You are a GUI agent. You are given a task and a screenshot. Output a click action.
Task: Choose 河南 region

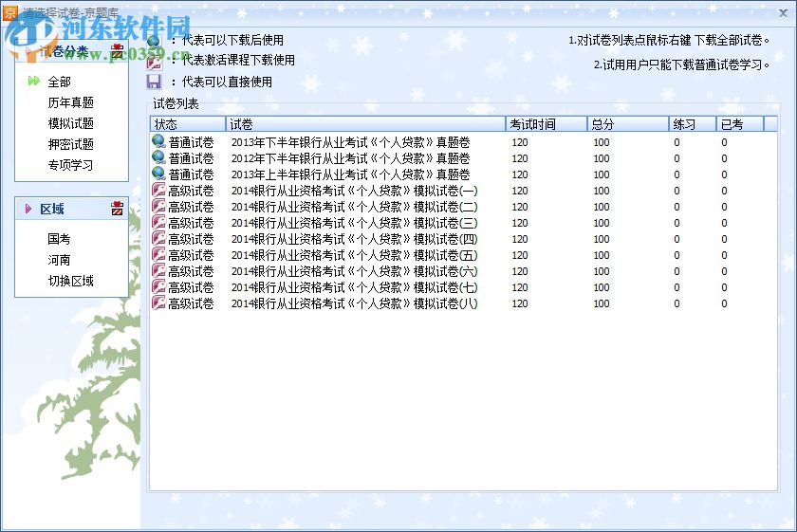(59, 260)
